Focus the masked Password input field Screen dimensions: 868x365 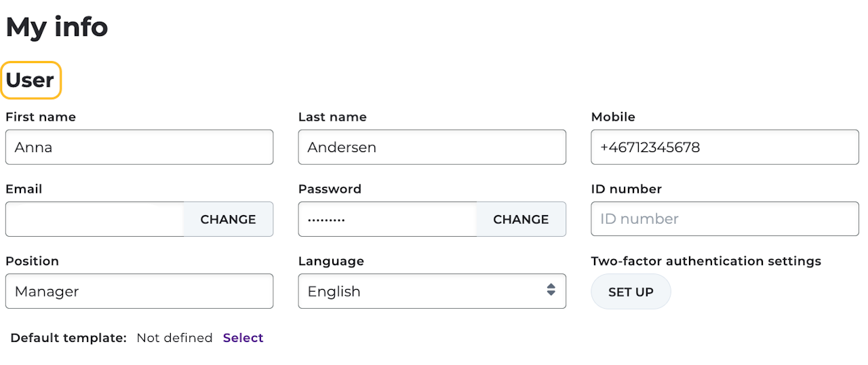click(x=387, y=219)
